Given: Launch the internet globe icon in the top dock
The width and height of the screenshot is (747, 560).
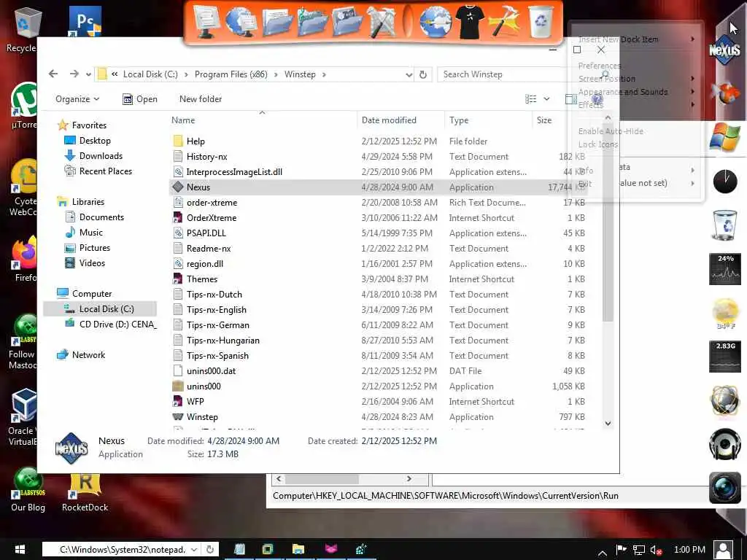Looking at the screenshot, I should (x=436, y=22).
